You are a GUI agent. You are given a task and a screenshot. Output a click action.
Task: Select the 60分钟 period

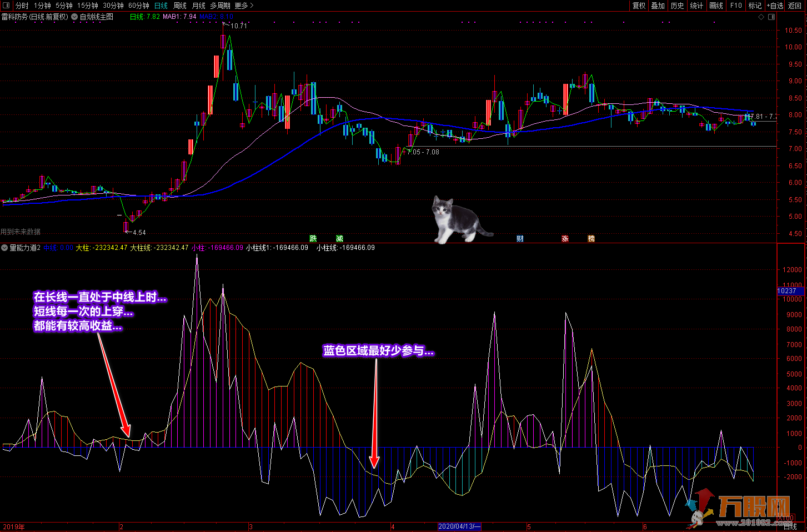[x=139, y=6]
